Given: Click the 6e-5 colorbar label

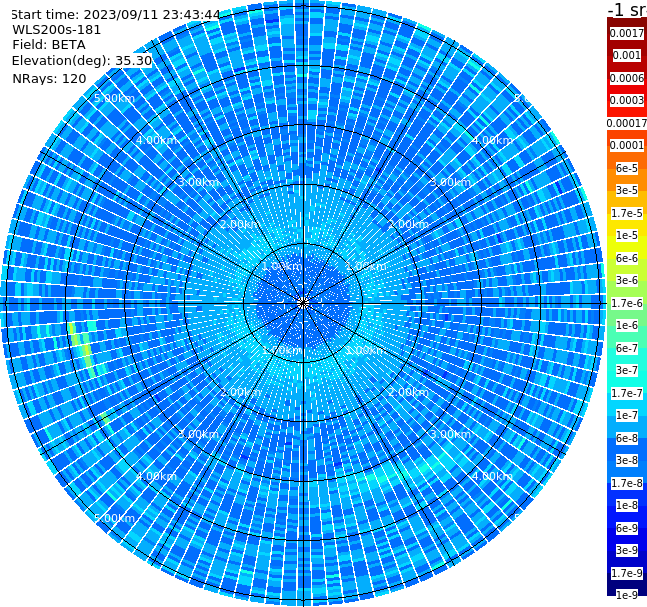Looking at the screenshot, I should (x=627, y=168).
